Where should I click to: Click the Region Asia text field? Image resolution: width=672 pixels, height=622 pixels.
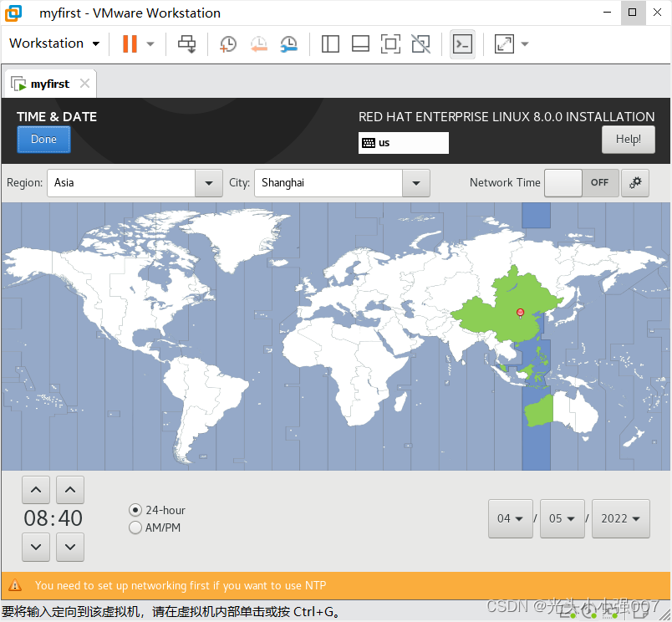[121, 183]
